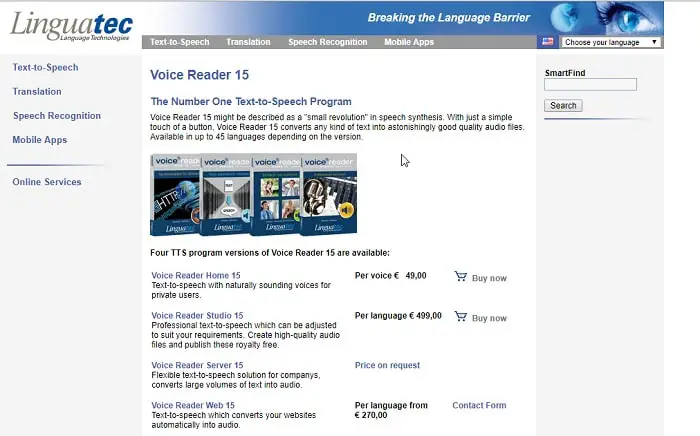Click the Per voice € 49,00 price
The width and height of the screenshot is (700, 436).
pyautogui.click(x=391, y=275)
